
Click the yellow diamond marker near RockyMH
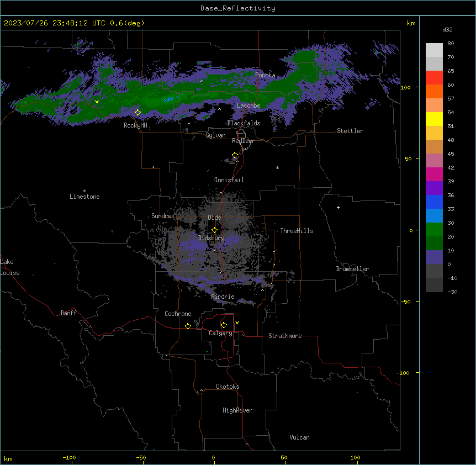click(137, 112)
